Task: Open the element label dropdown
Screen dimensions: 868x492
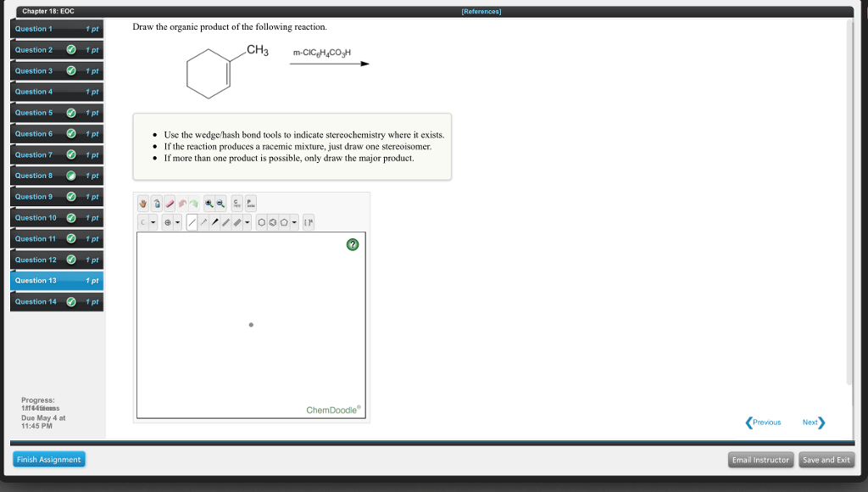Action: tap(152, 221)
